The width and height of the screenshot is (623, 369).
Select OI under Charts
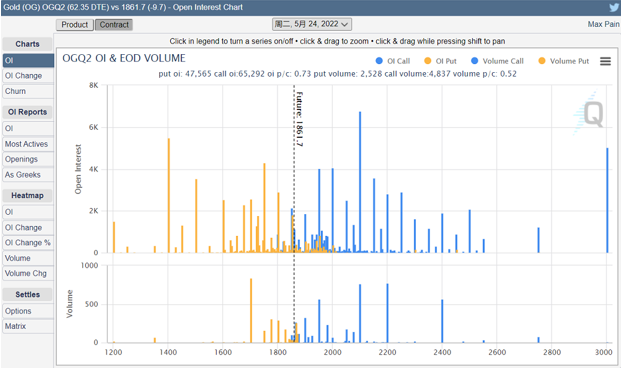(x=28, y=60)
